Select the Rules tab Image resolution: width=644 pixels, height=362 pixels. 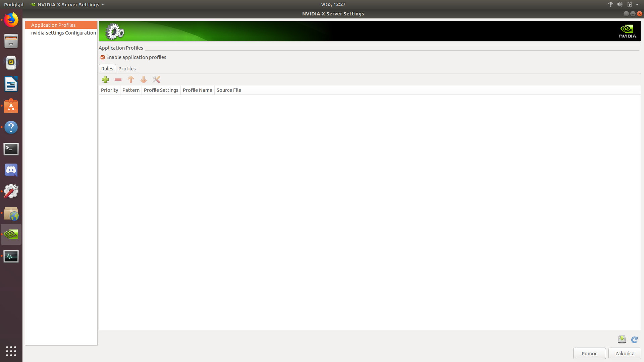(x=107, y=69)
